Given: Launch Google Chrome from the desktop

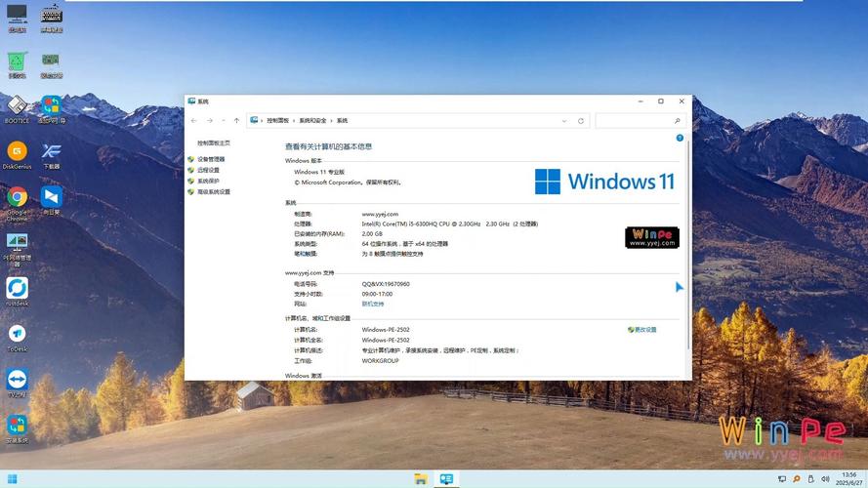Looking at the screenshot, I should [18, 203].
